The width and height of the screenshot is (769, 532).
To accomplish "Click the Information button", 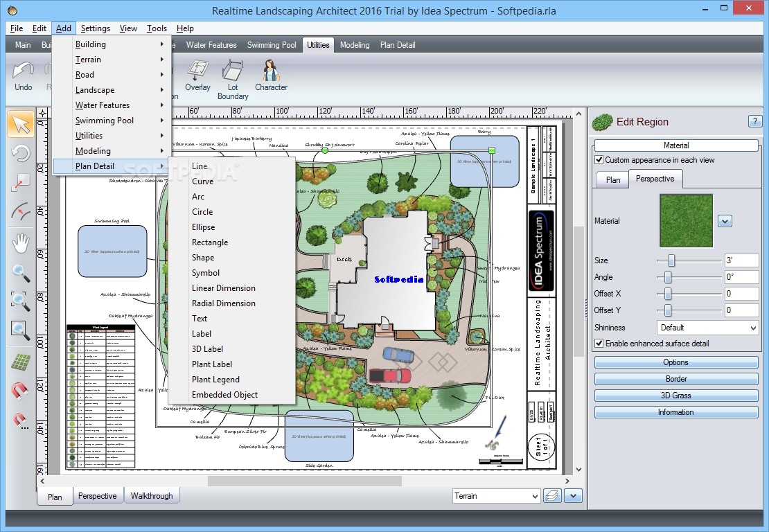I will [675, 412].
